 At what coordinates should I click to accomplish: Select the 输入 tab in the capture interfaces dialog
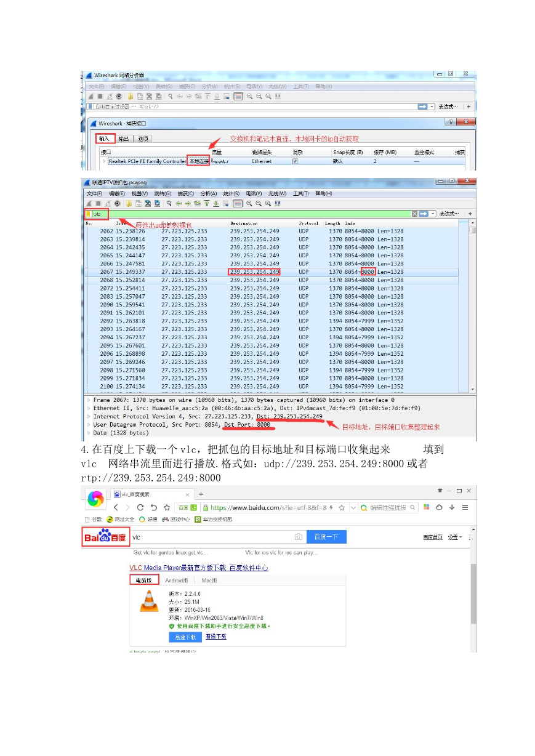[x=104, y=139]
